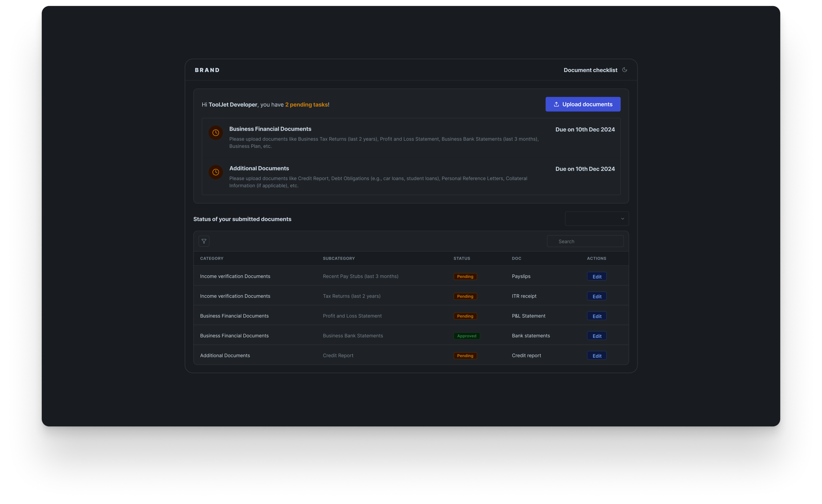Edit the P&L Statement row
822x504 pixels.
coord(597,316)
